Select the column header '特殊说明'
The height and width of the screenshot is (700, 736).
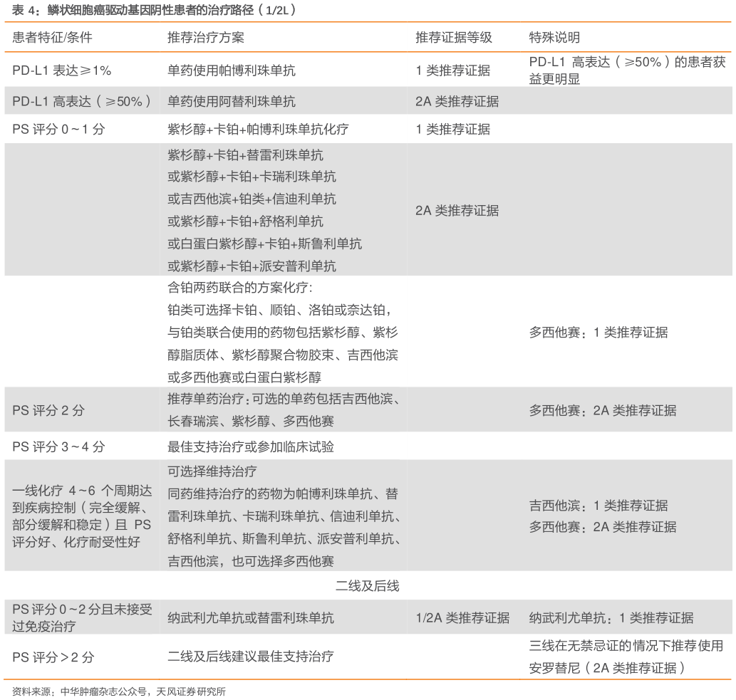click(554, 37)
